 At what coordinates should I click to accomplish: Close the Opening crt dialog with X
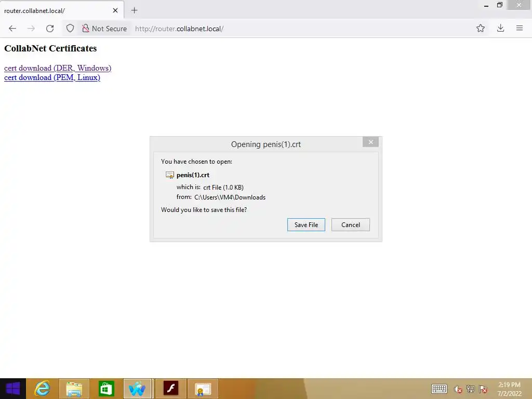pos(370,142)
